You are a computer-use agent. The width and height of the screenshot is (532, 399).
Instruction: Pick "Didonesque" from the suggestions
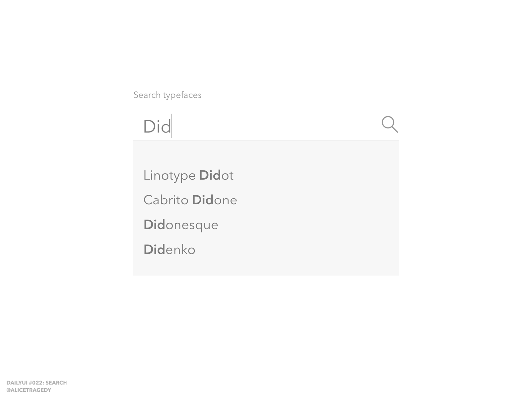[181, 225]
